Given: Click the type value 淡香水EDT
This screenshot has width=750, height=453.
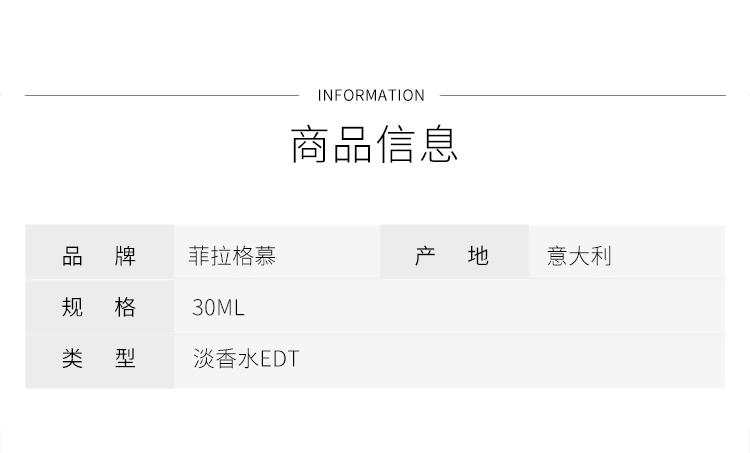Looking at the screenshot, I should (x=245, y=359).
